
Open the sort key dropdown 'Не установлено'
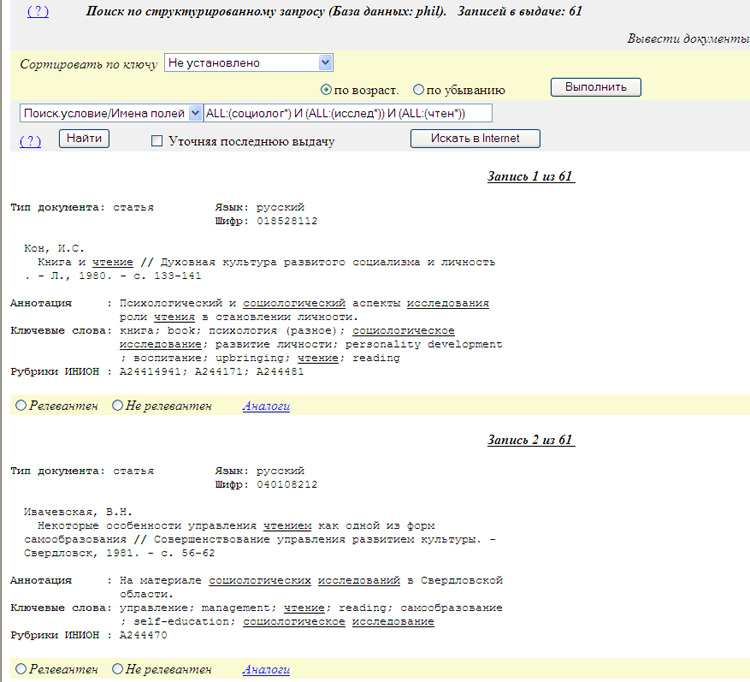[249, 63]
